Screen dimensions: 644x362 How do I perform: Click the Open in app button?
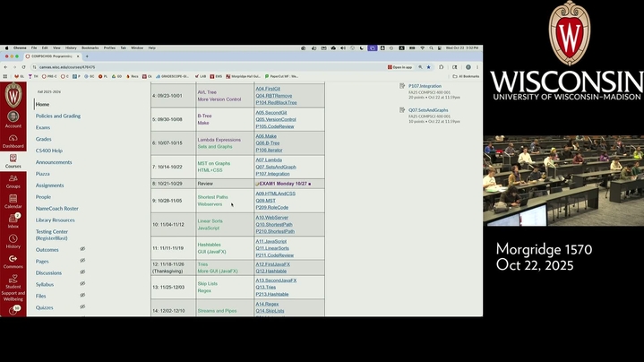pos(400,66)
